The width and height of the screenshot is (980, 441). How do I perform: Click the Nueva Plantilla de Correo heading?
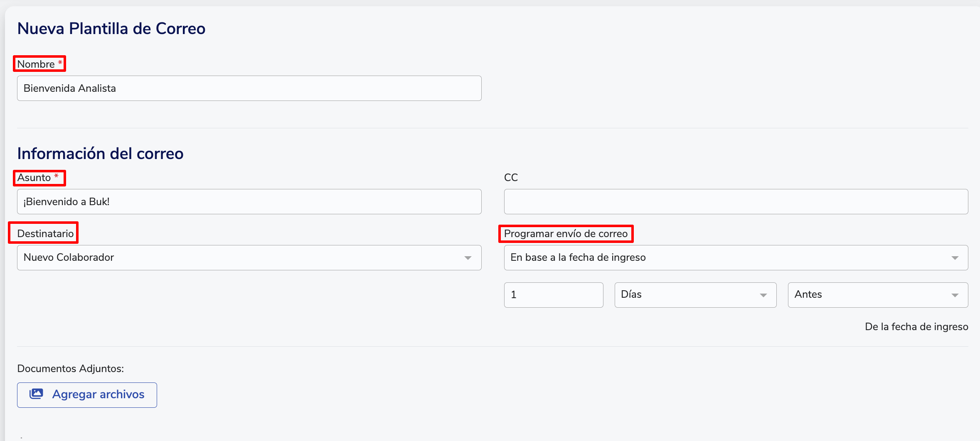[x=111, y=29]
